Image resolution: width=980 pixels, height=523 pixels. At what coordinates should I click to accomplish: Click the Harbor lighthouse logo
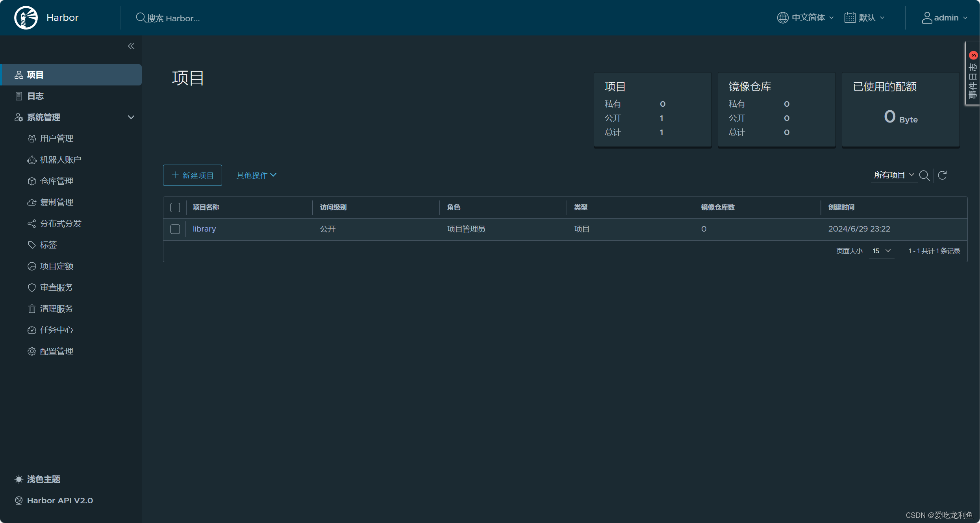(x=26, y=18)
